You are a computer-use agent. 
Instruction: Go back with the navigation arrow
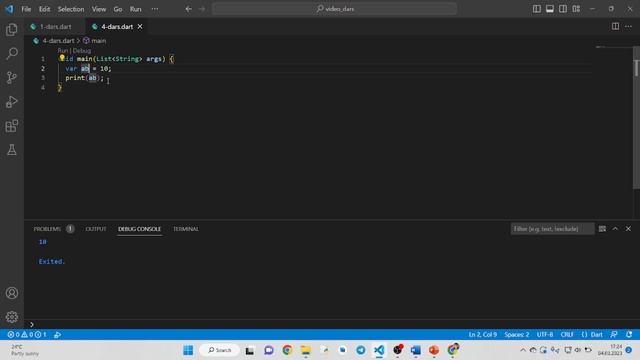[x=189, y=9]
